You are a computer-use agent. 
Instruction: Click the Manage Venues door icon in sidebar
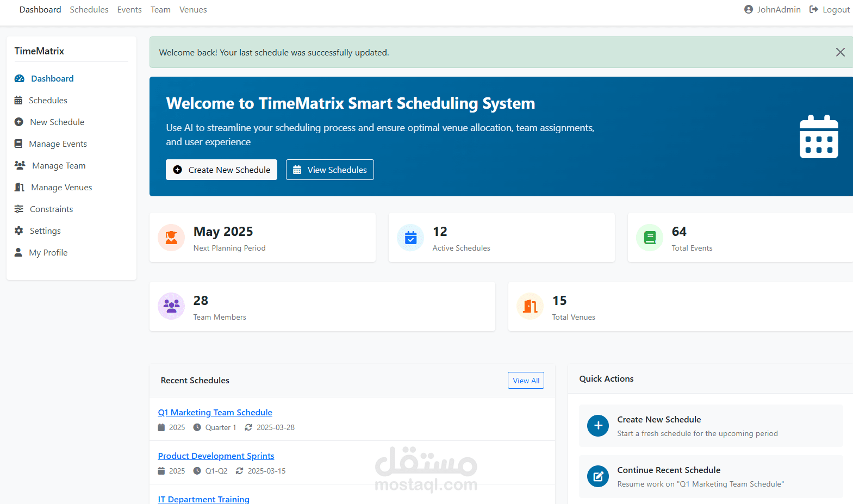point(20,187)
